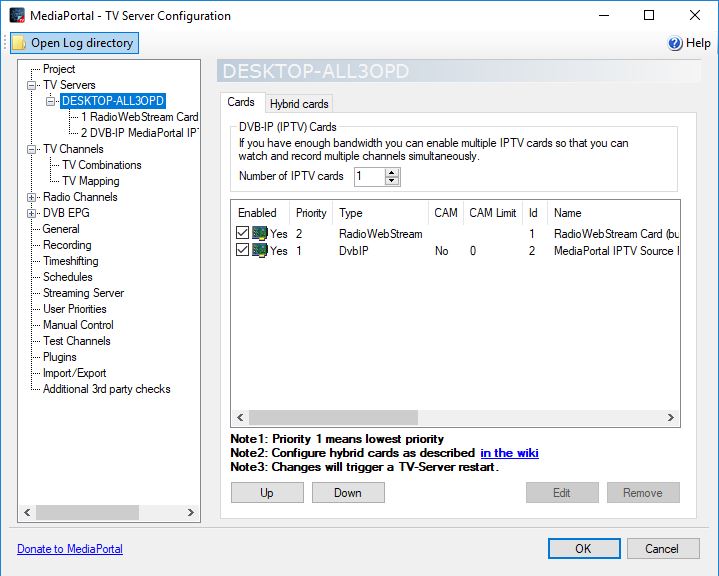Click the card list scroll right arrow
Screen dimensions: 719x576
[x=671, y=417]
